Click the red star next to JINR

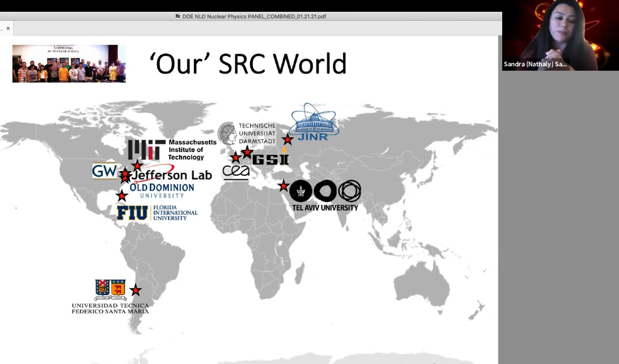(288, 139)
